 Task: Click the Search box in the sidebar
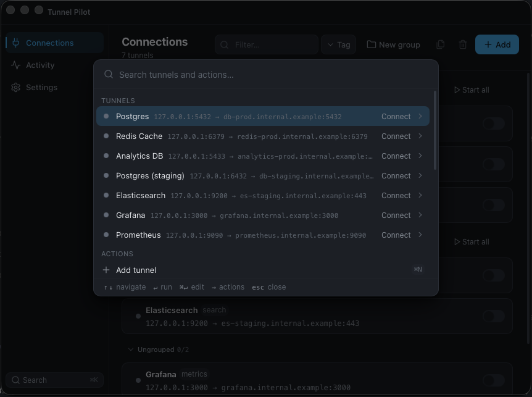click(55, 380)
